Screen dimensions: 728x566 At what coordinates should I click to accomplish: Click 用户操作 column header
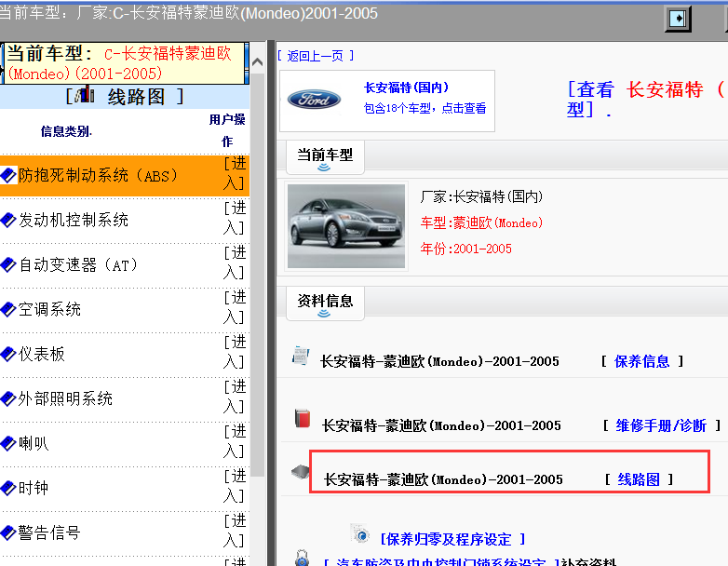tap(227, 130)
